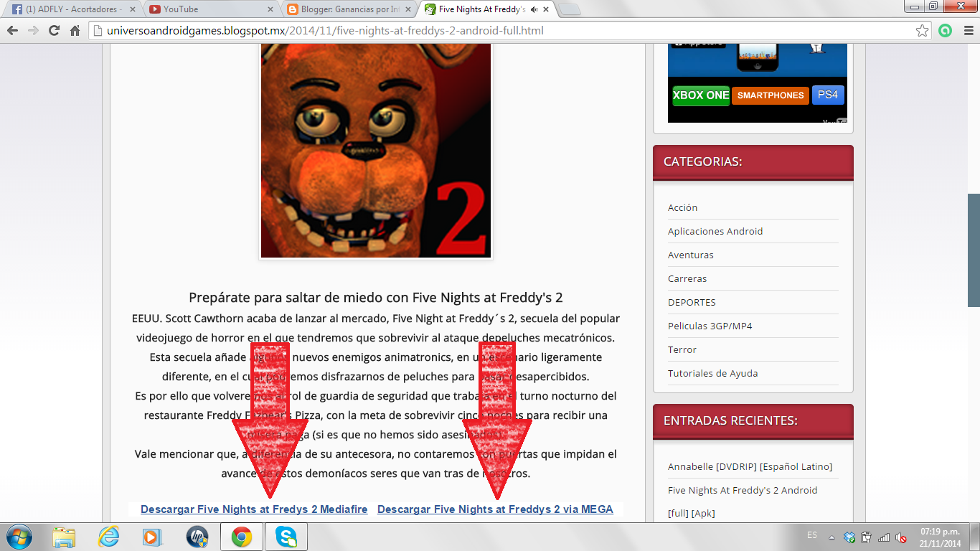Click the muted volume tray icon
The height and width of the screenshot is (551, 980).
point(901,537)
